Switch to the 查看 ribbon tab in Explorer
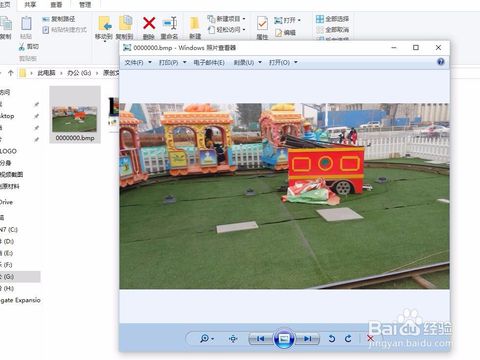The width and height of the screenshot is (480, 360). click(56, 5)
